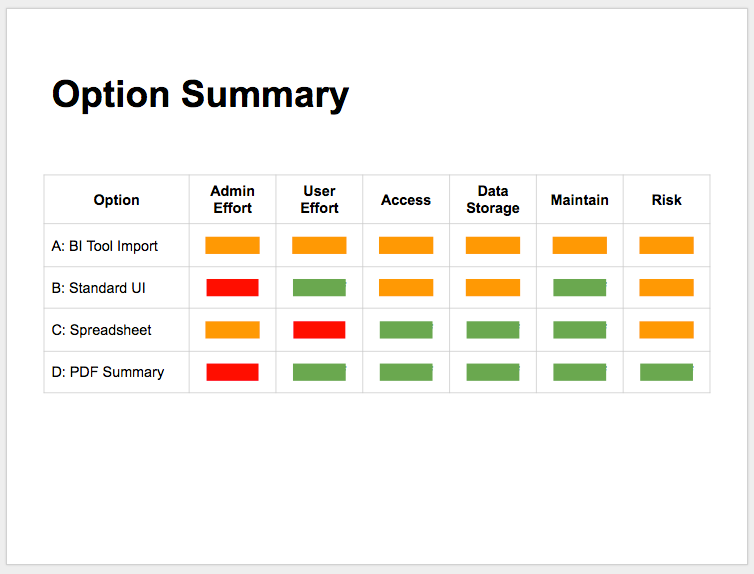The width and height of the screenshot is (754, 574).
Task: Click green Maintain bar for Standard UI
Action: click(x=580, y=288)
